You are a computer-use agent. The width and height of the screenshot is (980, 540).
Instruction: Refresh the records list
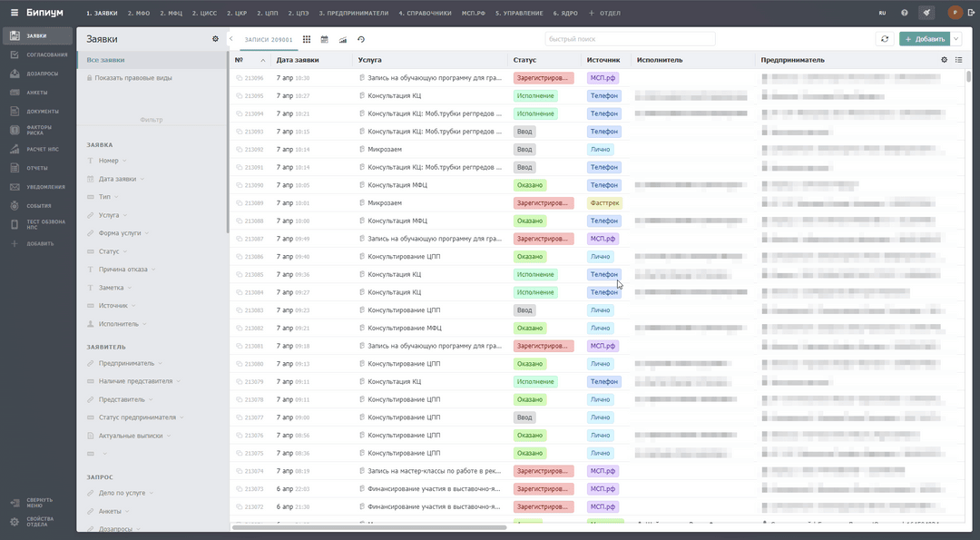pyautogui.click(x=884, y=39)
